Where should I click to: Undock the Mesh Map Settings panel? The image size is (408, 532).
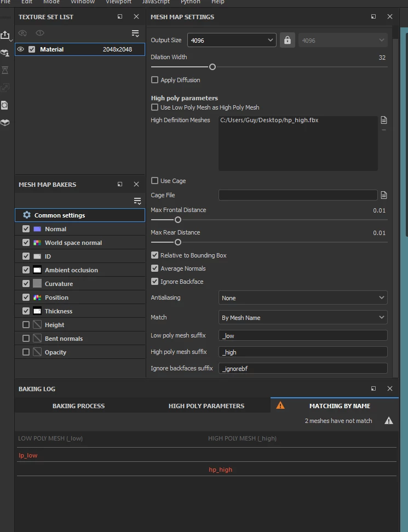[x=373, y=16]
